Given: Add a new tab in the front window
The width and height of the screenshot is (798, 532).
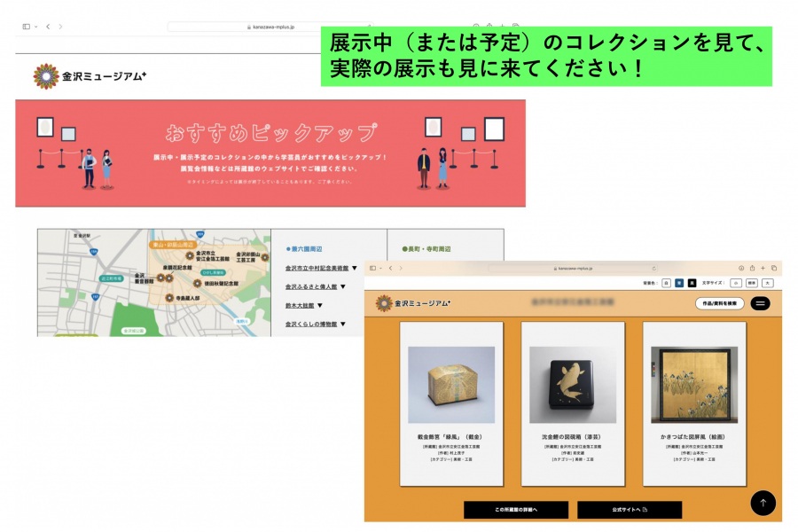Looking at the screenshot, I should pyautogui.click(x=763, y=268).
